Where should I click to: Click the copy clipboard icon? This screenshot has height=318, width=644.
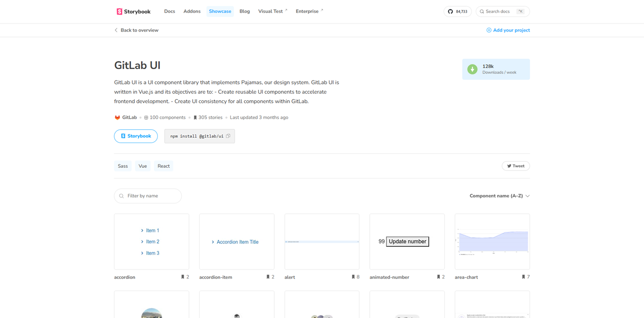228,136
